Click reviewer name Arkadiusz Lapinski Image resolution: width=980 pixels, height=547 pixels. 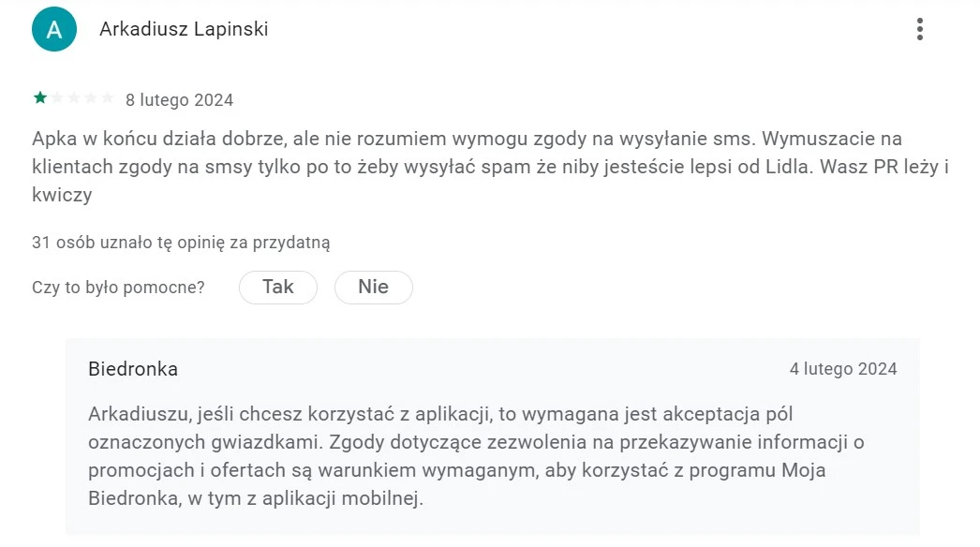click(x=184, y=29)
